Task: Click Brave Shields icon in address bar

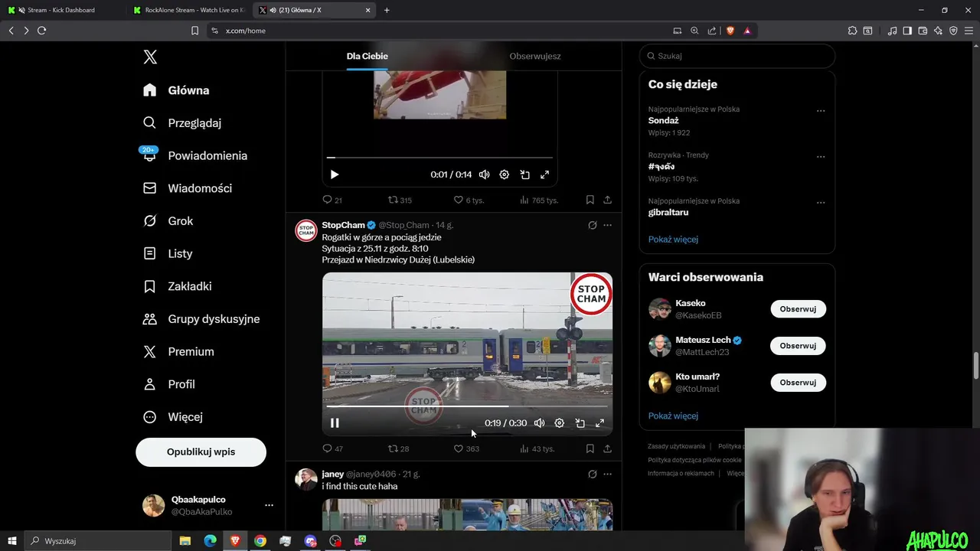Action: pos(730,31)
